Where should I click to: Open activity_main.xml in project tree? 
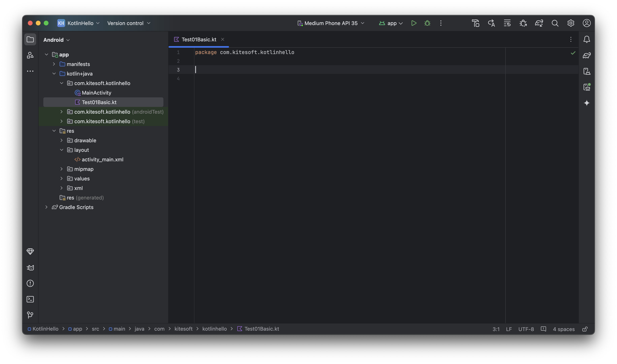(x=102, y=159)
